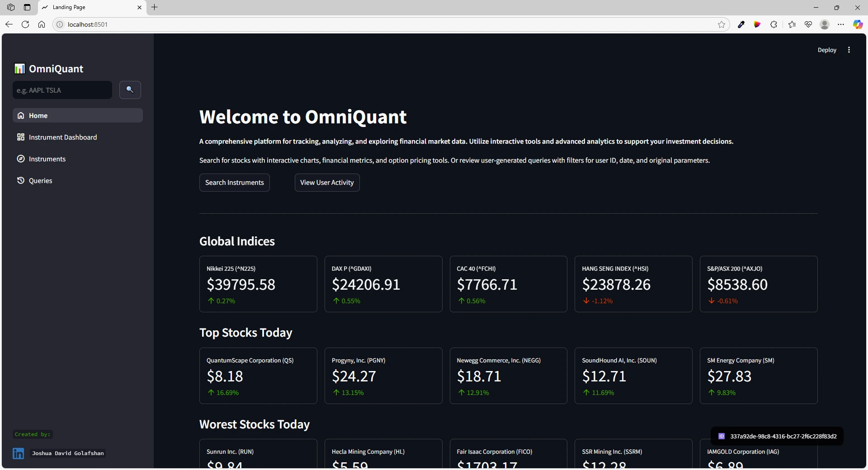Click the eyedropper extension icon
The width and height of the screenshot is (868, 470).
point(741,24)
